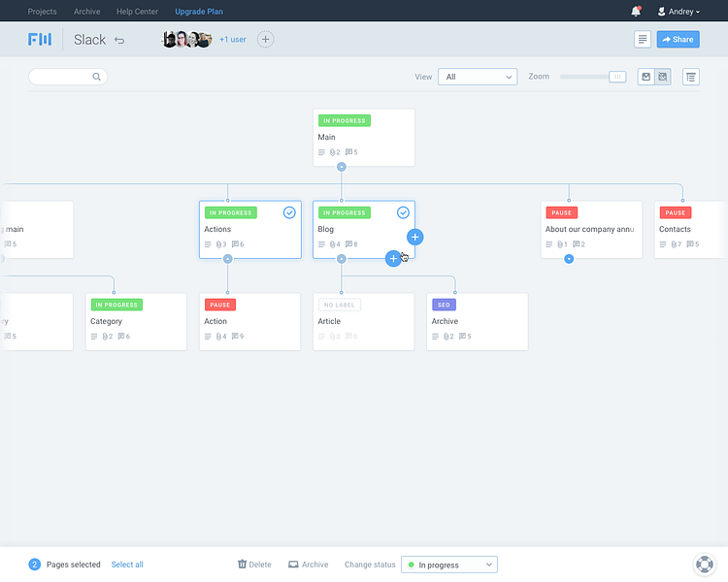Image resolution: width=728 pixels, height=582 pixels.
Task: Click the No Label tag on Article
Action: point(340,305)
